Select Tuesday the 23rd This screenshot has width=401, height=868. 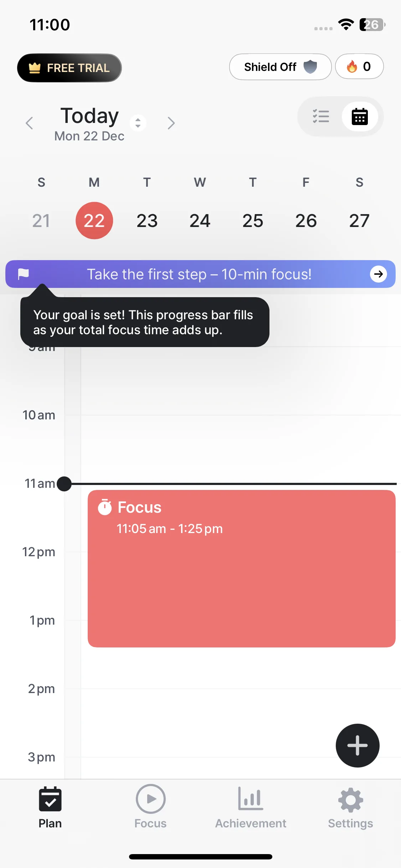[x=147, y=221]
